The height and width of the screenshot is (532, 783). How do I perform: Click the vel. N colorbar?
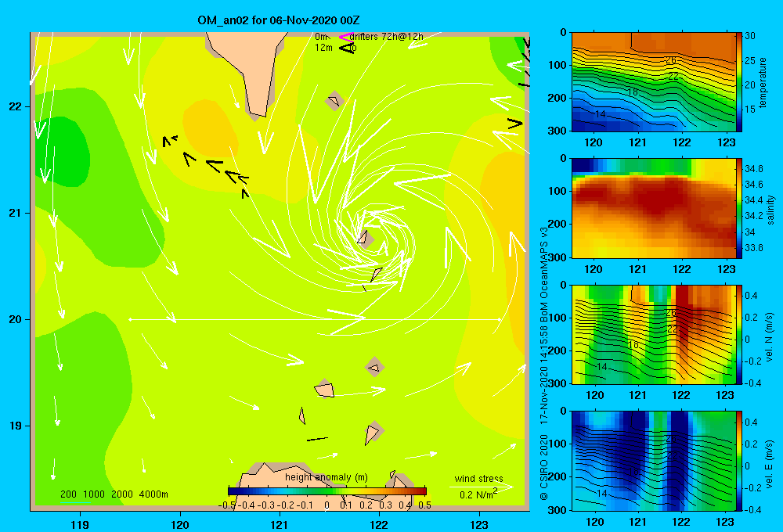(738, 334)
